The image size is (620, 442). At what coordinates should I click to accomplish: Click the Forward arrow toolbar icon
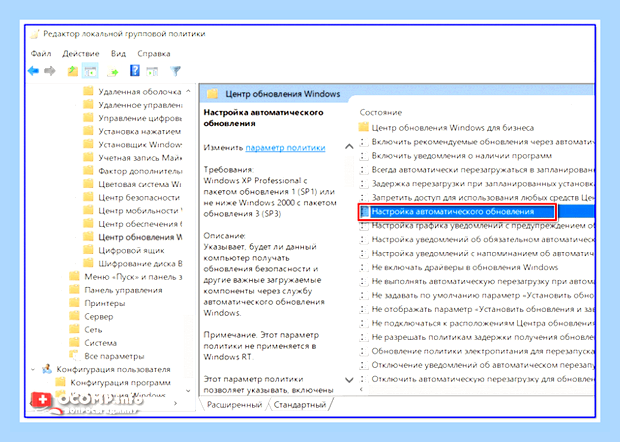50,71
